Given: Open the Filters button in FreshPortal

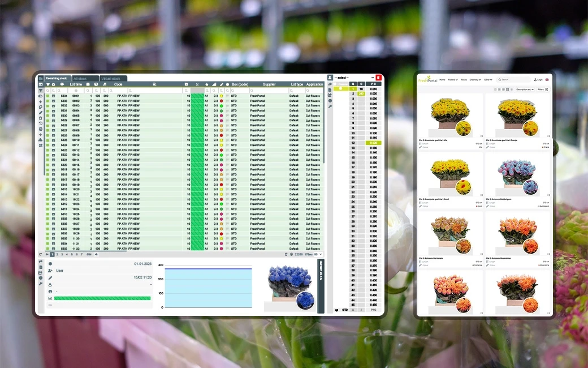Looking at the screenshot, I should pyautogui.click(x=543, y=89).
